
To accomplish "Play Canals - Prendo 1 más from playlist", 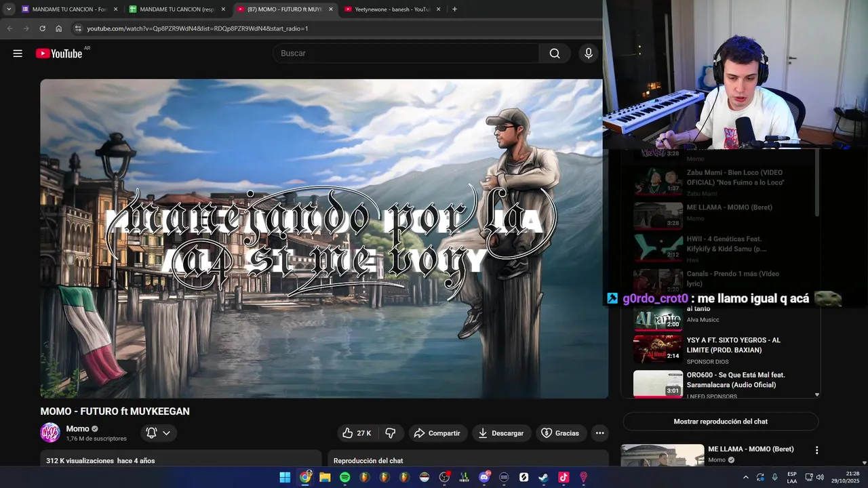I will click(721, 281).
